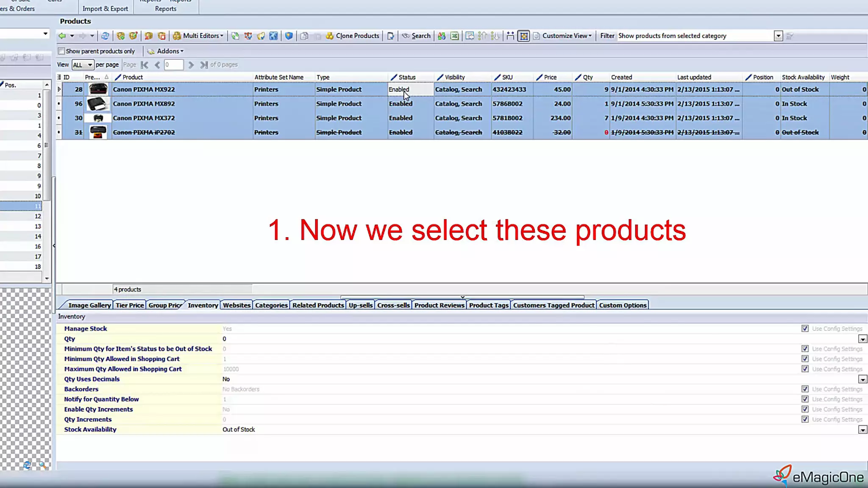Expand the Stock Availability dropdown arrow
Image resolution: width=868 pixels, height=488 pixels.
862,430
